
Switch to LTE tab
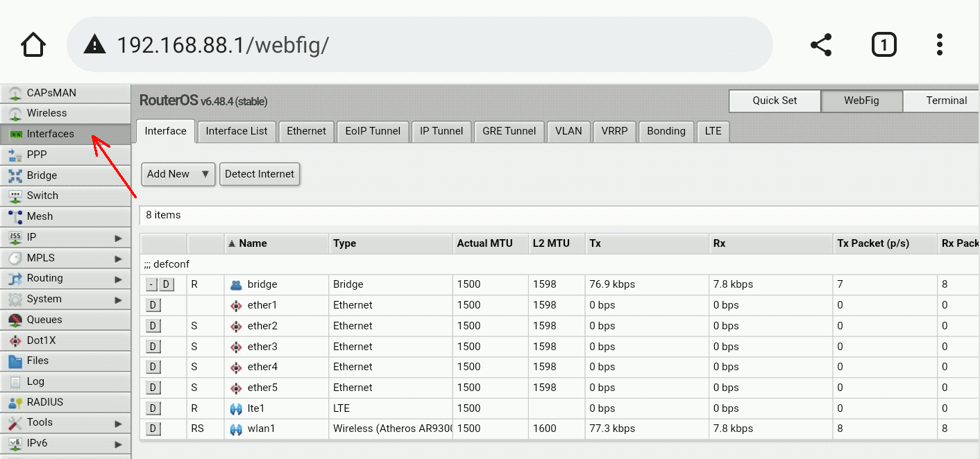(713, 131)
